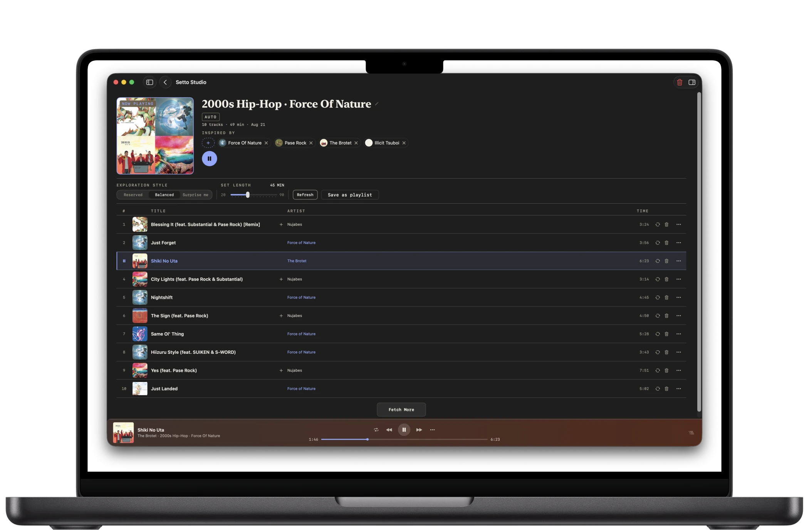Delete the Hiizuru Style track
Image resolution: width=809 pixels, height=532 pixels.
666,352
